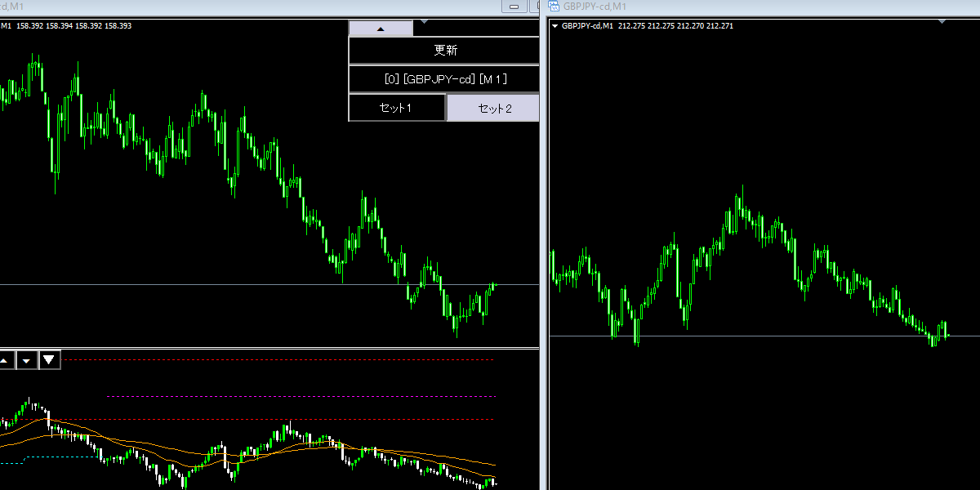The image size is (980, 490).
Task: Select the セット1 preset
Action: pos(397,108)
